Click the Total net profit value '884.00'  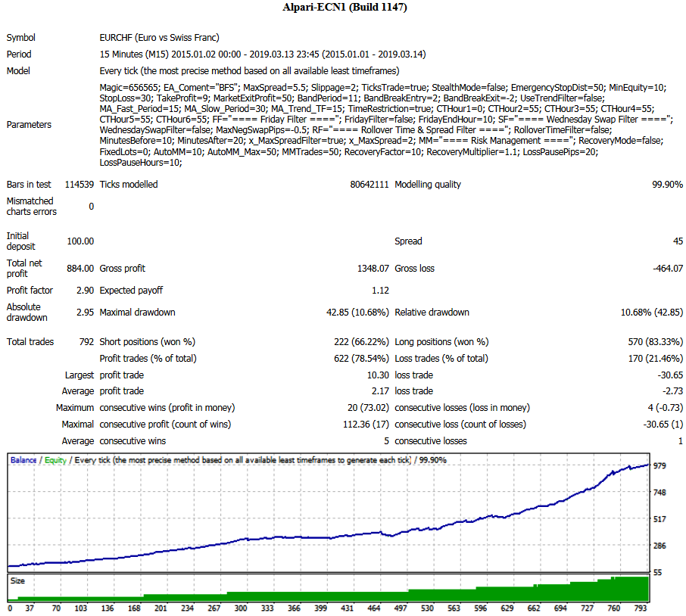80,269
